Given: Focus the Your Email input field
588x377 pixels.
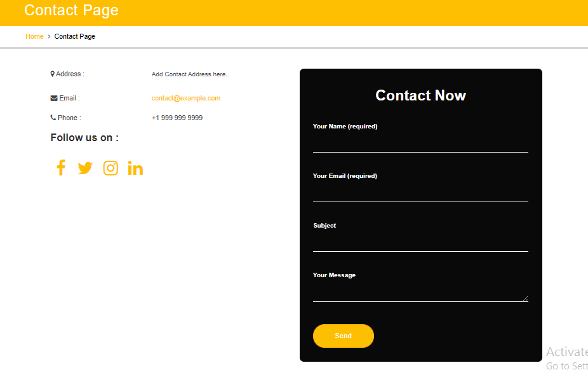Looking at the screenshot, I should tap(420, 193).
